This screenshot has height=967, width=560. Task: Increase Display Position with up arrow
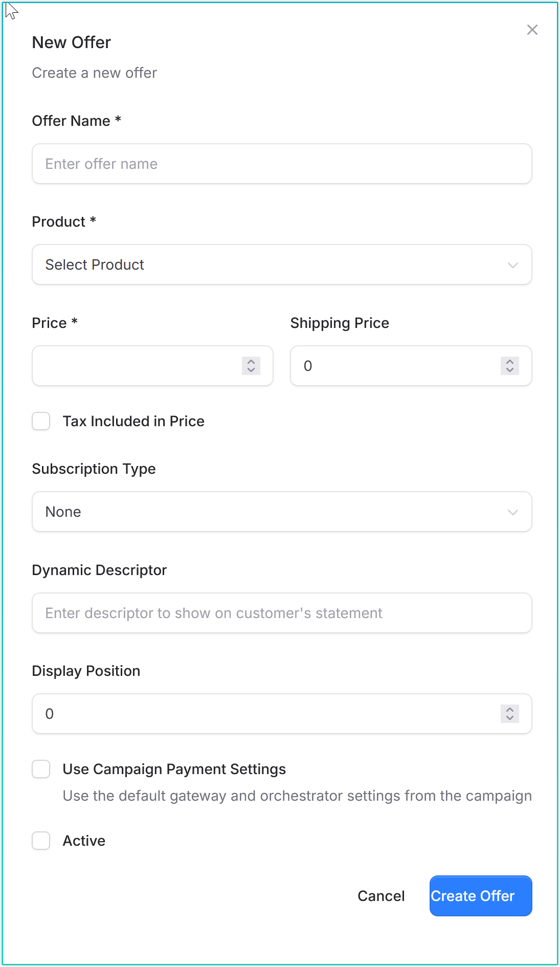[x=510, y=709]
